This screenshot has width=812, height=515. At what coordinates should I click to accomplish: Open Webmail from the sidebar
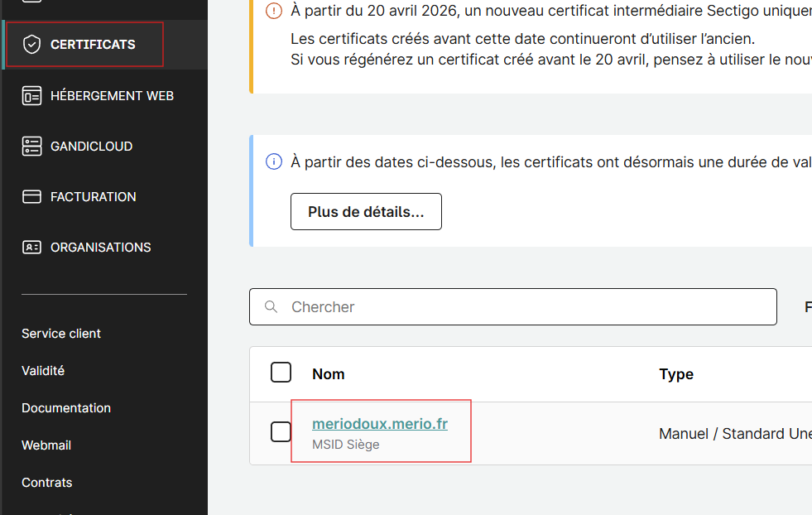tap(46, 445)
